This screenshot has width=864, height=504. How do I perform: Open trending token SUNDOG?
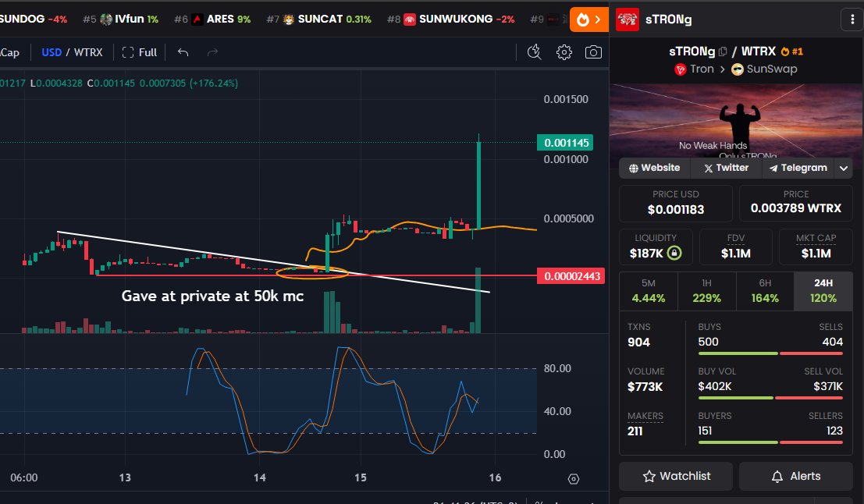(x=33, y=20)
